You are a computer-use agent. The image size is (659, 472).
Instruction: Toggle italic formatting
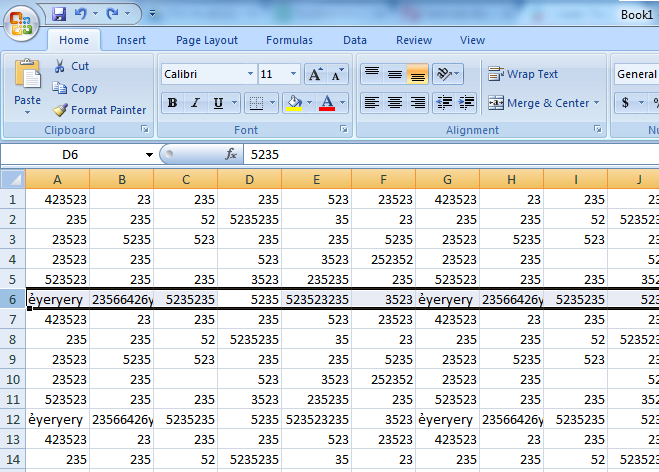195,103
